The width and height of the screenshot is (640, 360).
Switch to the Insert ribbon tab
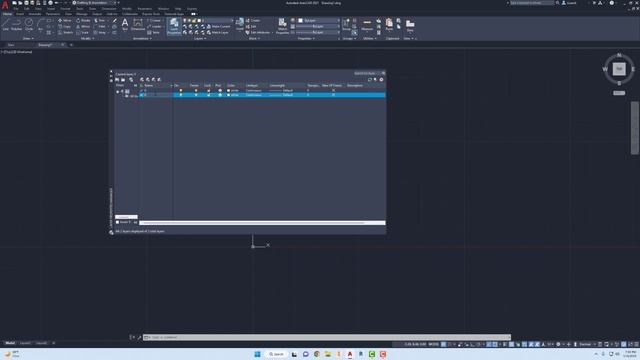coord(20,14)
